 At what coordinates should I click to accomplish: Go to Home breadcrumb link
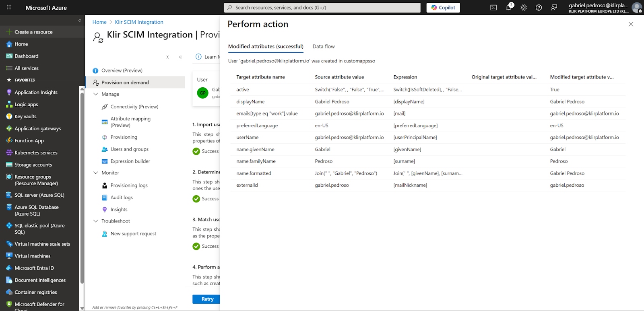[99, 22]
